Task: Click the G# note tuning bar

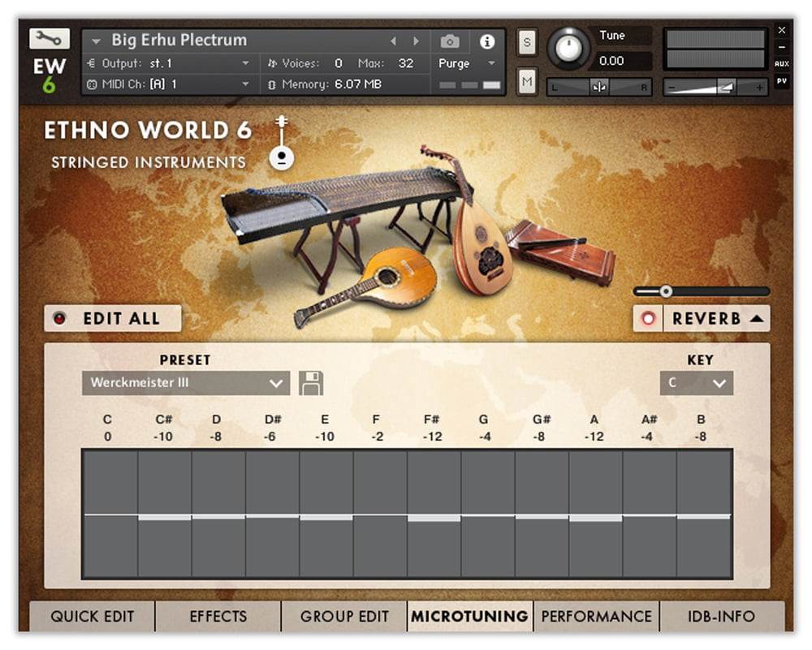Action: (x=542, y=514)
